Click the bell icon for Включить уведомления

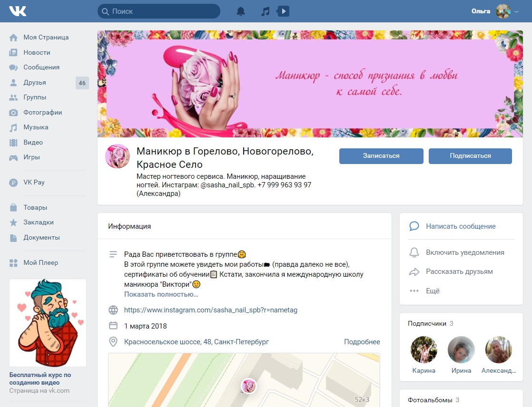(414, 252)
